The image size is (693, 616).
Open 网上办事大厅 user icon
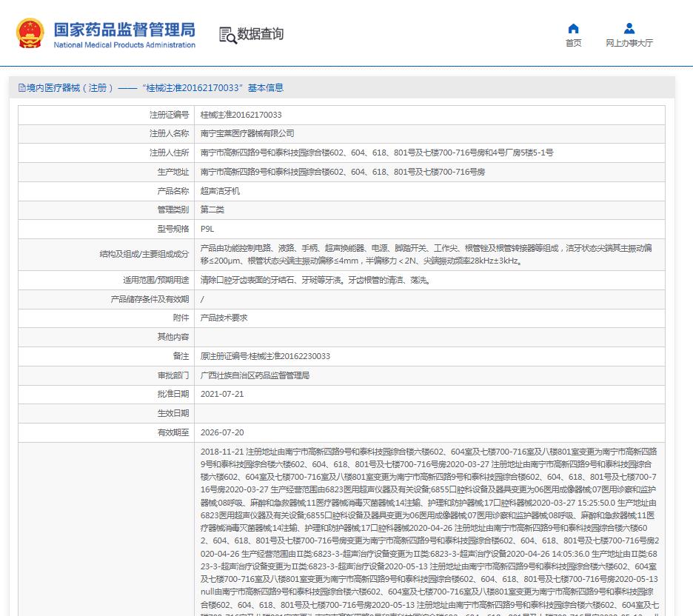(629, 29)
